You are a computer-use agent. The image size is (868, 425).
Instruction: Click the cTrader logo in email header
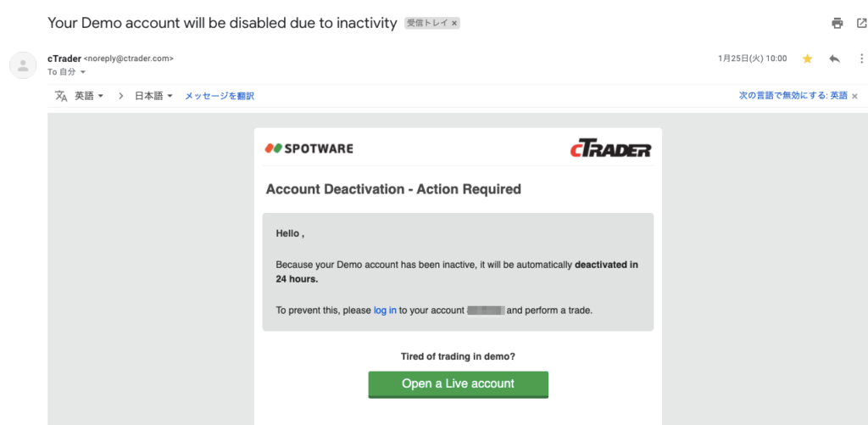[610, 149]
